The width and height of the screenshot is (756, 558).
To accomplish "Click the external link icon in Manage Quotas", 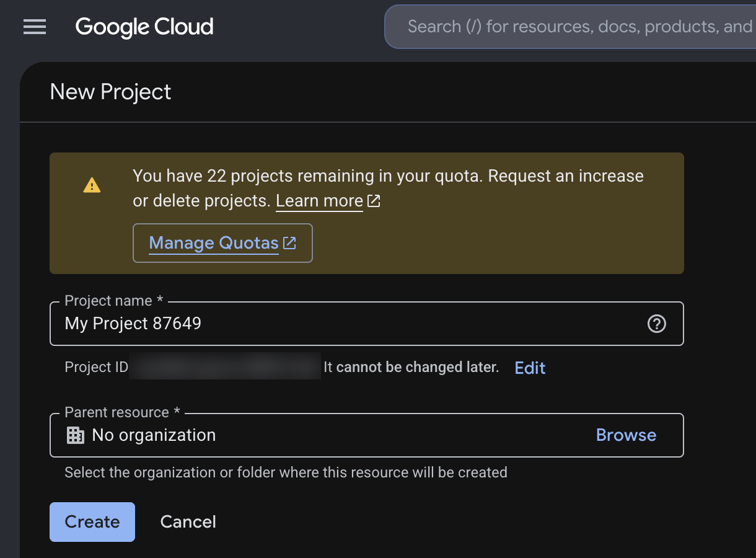I will coord(289,243).
